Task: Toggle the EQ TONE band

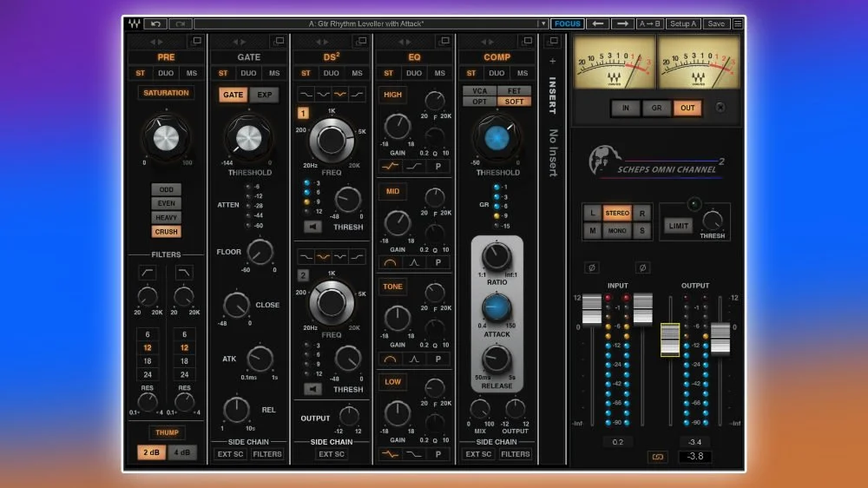Action: (x=392, y=287)
